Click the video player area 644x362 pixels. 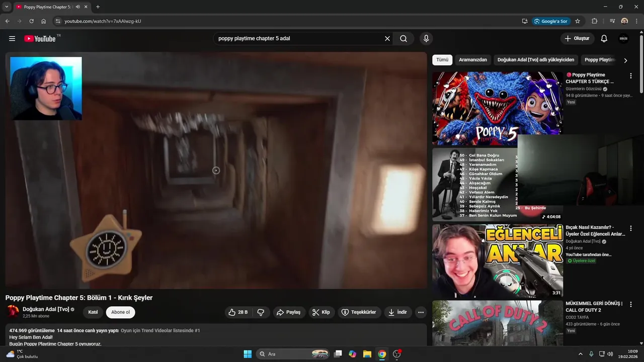click(216, 170)
